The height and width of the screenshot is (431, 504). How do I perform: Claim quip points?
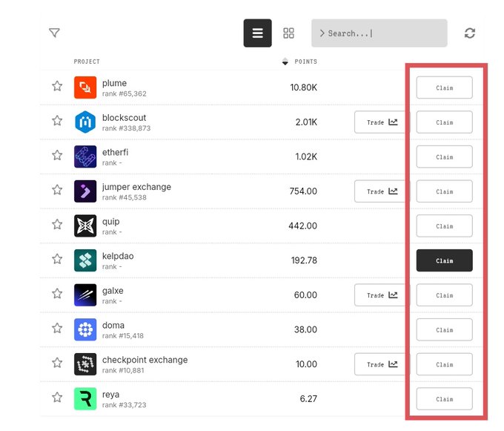[x=444, y=226]
